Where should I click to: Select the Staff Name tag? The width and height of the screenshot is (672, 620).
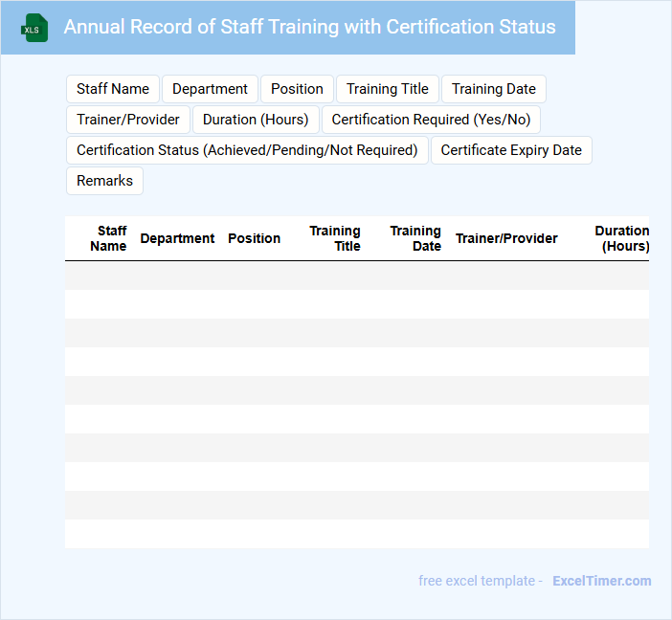113,89
